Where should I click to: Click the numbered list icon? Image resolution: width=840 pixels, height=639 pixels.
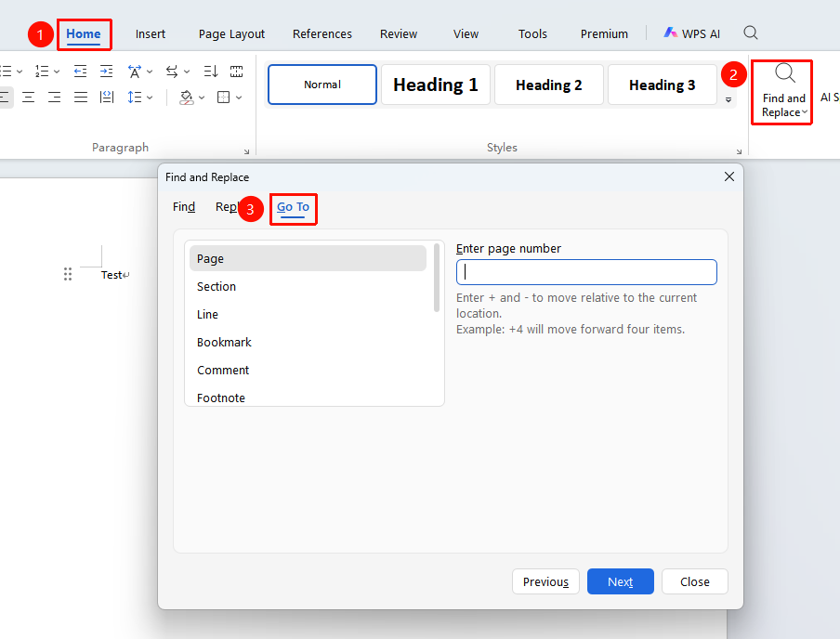pyautogui.click(x=42, y=72)
